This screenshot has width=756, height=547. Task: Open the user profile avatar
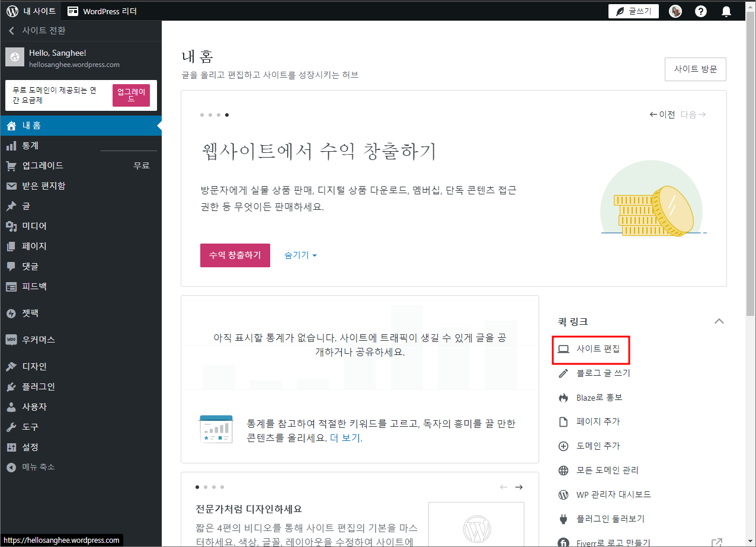(x=675, y=11)
